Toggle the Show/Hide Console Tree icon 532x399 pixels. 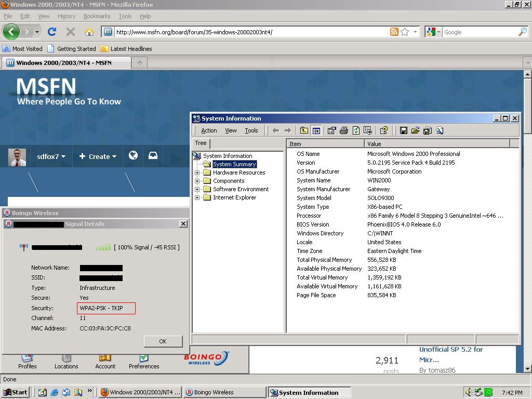(315, 130)
